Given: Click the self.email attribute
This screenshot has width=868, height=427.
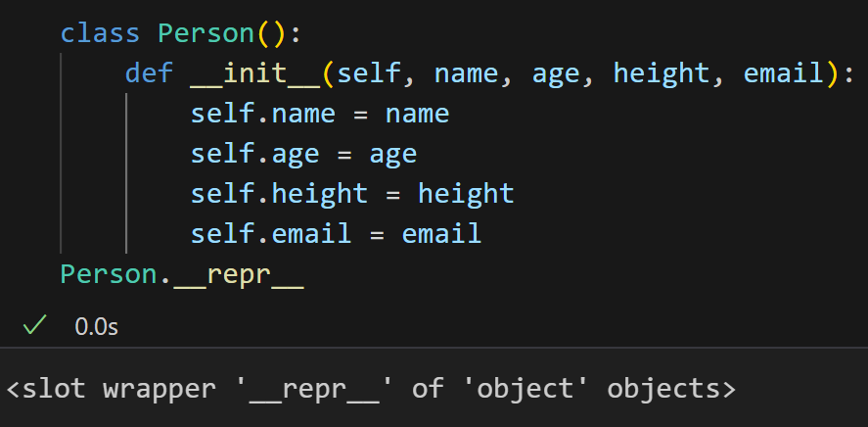Looking at the screenshot, I should point(271,233).
